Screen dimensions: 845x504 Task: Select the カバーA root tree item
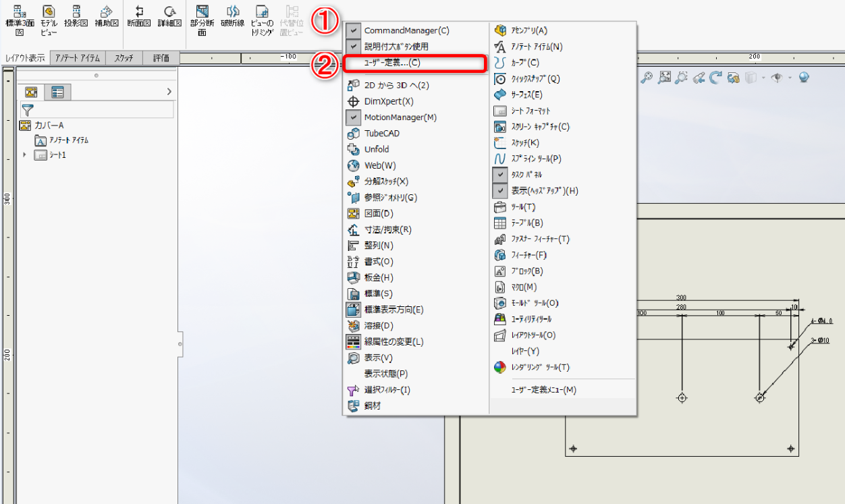point(49,125)
